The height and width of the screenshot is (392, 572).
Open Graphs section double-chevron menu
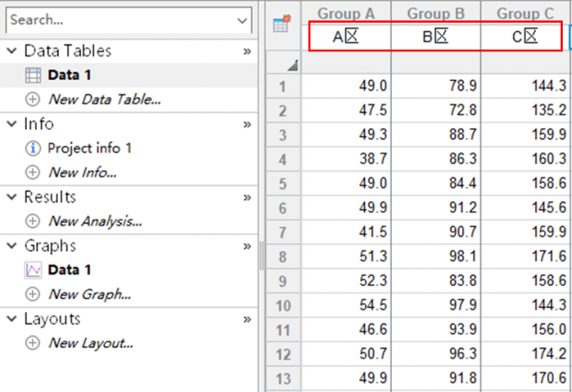[247, 246]
